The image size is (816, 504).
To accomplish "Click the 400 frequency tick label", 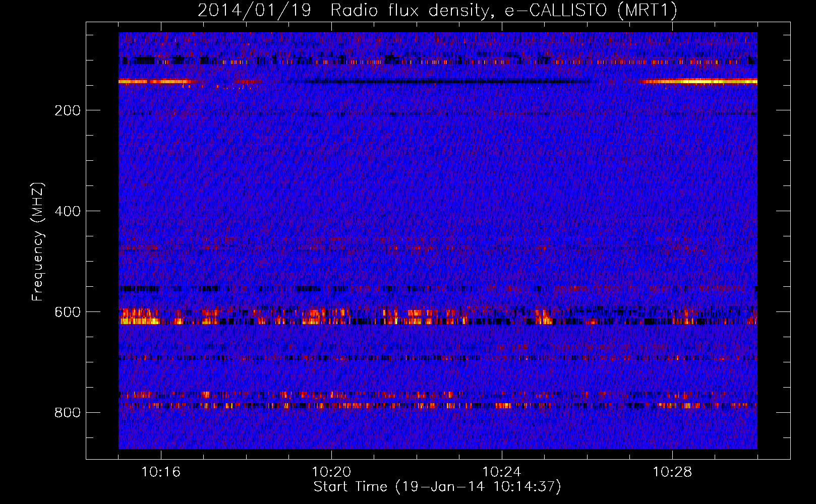I will tap(68, 211).
